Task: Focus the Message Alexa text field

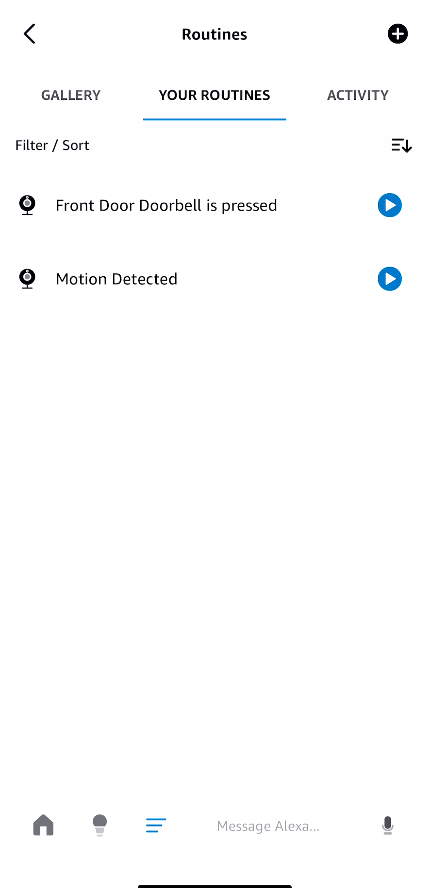Action: point(268,826)
